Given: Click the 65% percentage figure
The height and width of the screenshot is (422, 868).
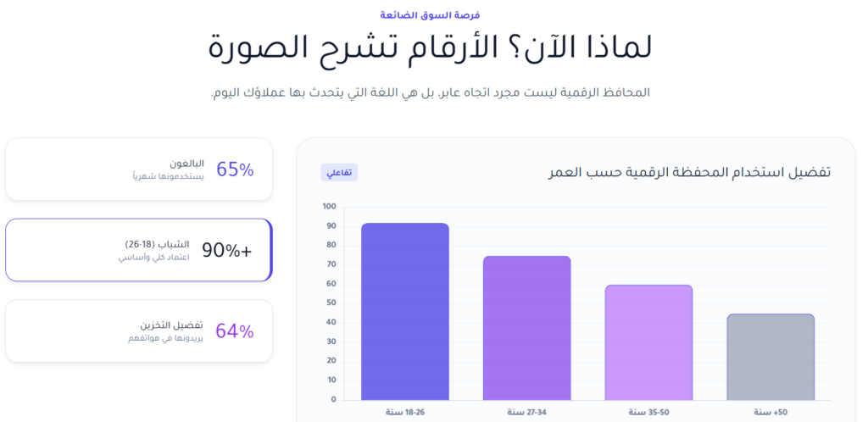Looking at the screenshot, I should coord(235,169).
